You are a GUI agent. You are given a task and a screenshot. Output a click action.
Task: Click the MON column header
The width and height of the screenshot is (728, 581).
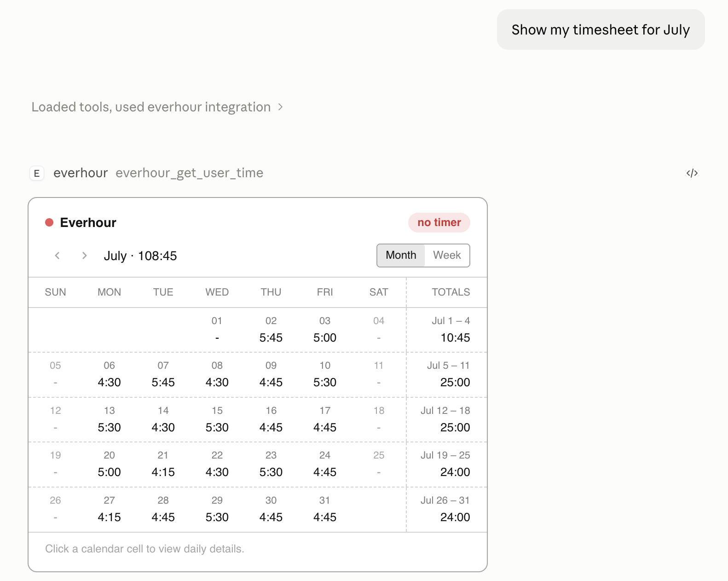click(109, 292)
